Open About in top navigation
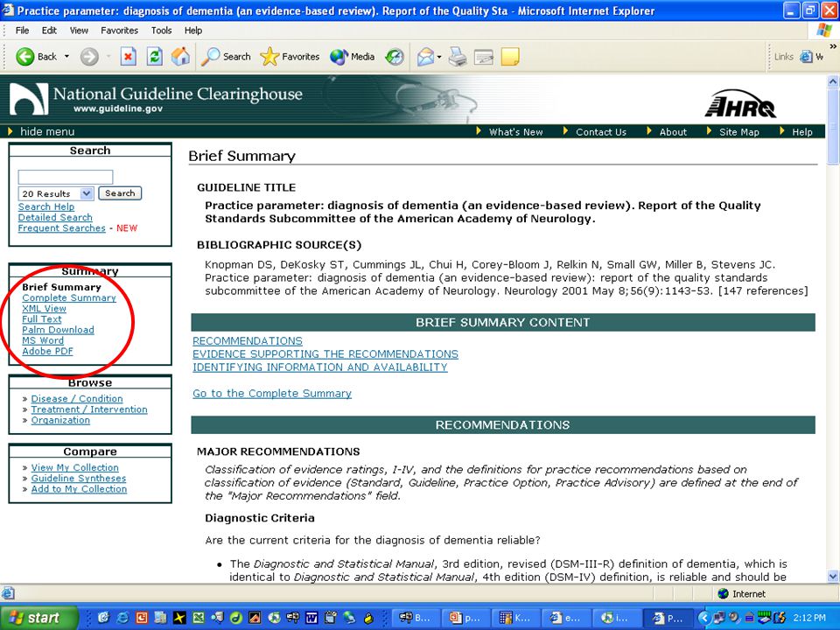The width and height of the screenshot is (840, 630). [673, 132]
